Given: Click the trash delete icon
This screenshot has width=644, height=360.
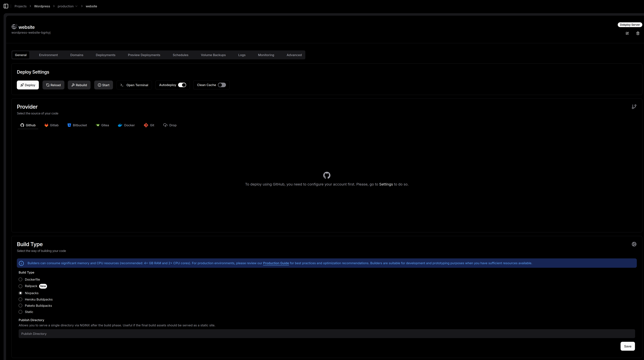Looking at the screenshot, I should pos(638,33).
